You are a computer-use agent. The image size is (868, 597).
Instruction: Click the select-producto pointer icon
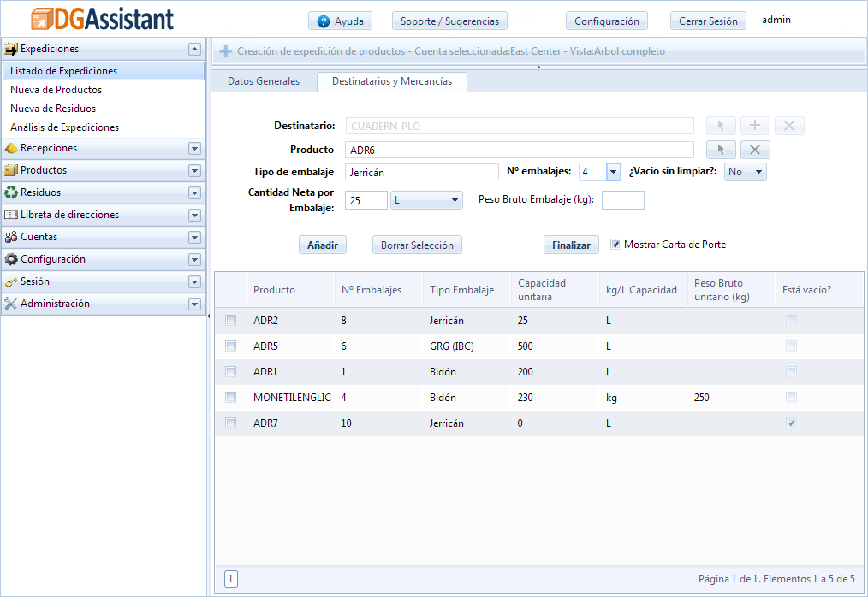pyautogui.click(x=721, y=150)
